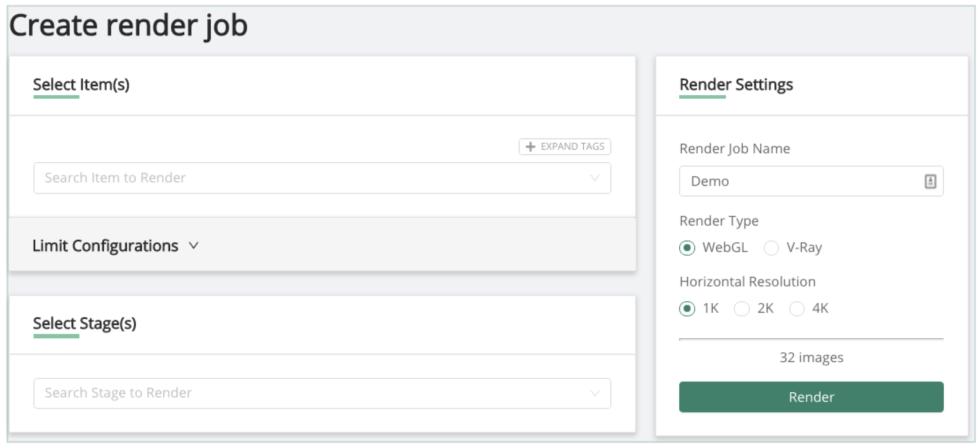This screenshot has width=980, height=445.
Task: Set horizontal resolution to 4K
Action: coord(797,308)
